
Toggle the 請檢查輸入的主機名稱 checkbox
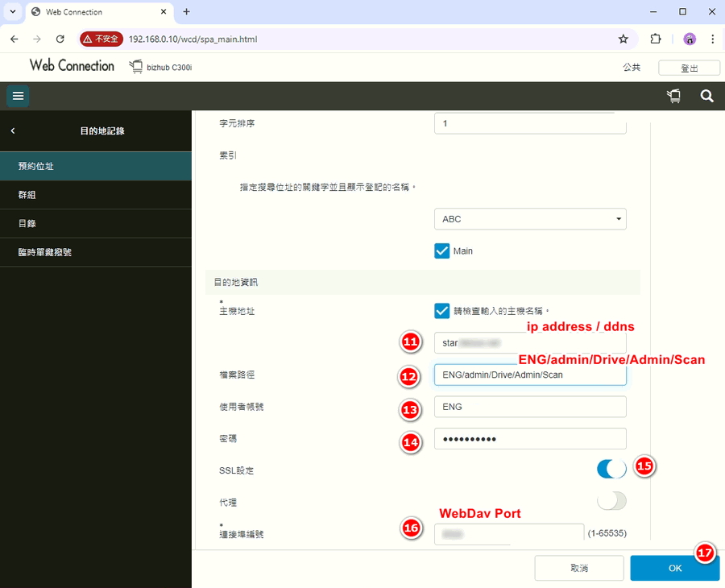click(441, 310)
